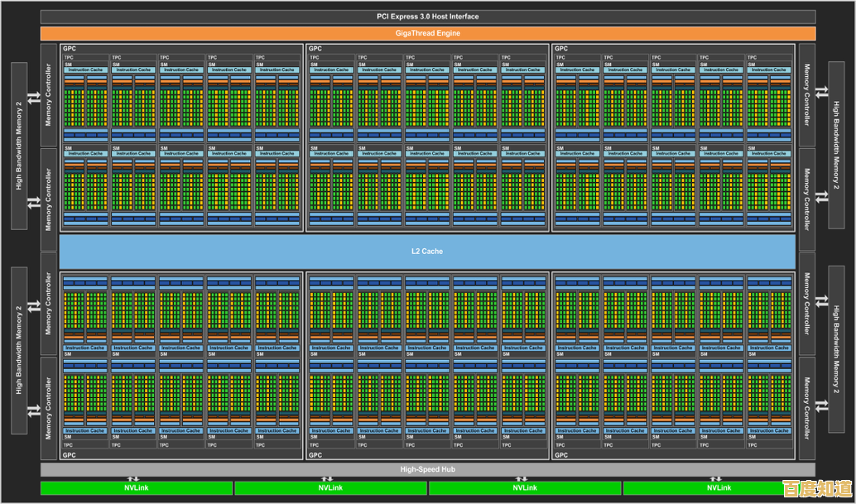Screen dimensions: 856x504
Task: Click the Baidu Zhidao watermark logo
Action: tap(816, 488)
